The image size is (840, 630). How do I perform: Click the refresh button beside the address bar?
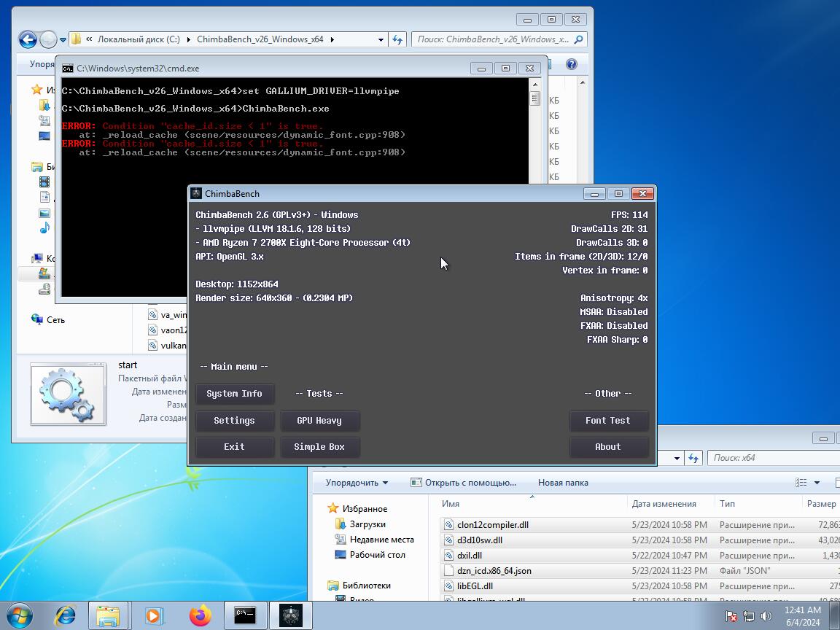[x=397, y=39]
